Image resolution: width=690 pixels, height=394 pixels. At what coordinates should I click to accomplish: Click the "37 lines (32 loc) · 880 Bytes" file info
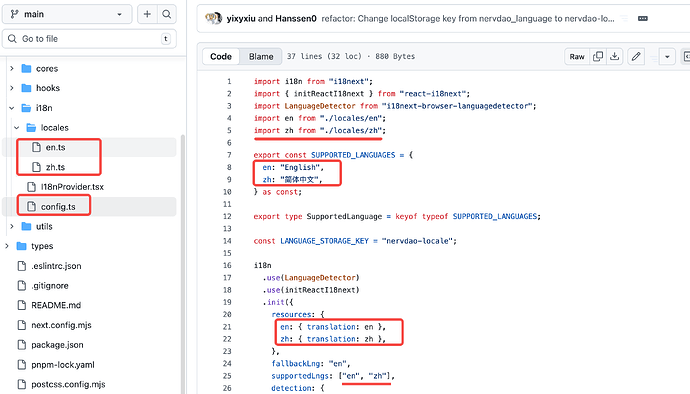351,56
